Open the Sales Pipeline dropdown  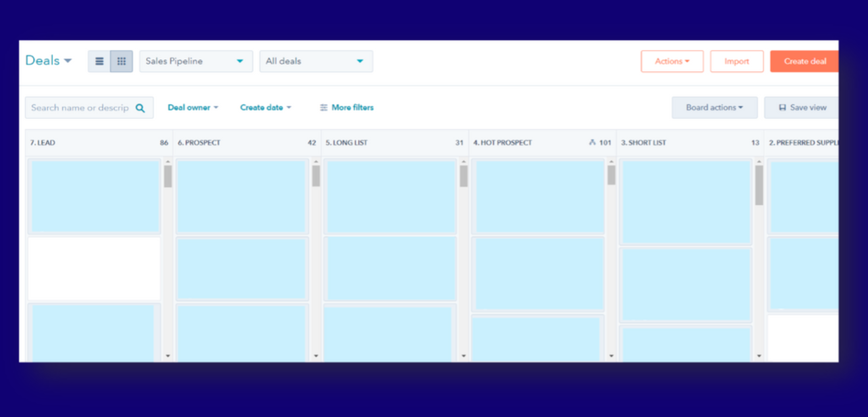[x=196, y=61]
